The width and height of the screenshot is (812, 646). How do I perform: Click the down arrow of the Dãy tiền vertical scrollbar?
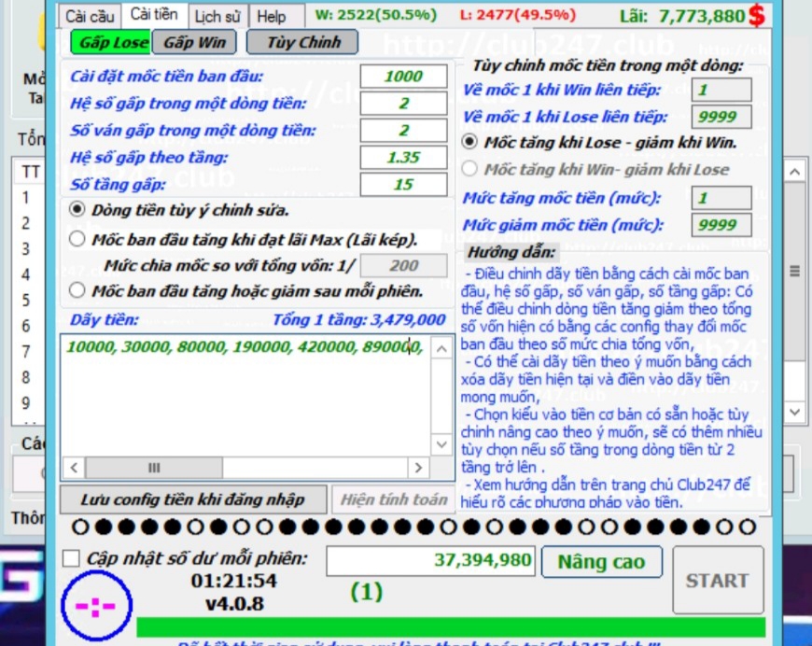pyautogui.click(x=441, y=445)
